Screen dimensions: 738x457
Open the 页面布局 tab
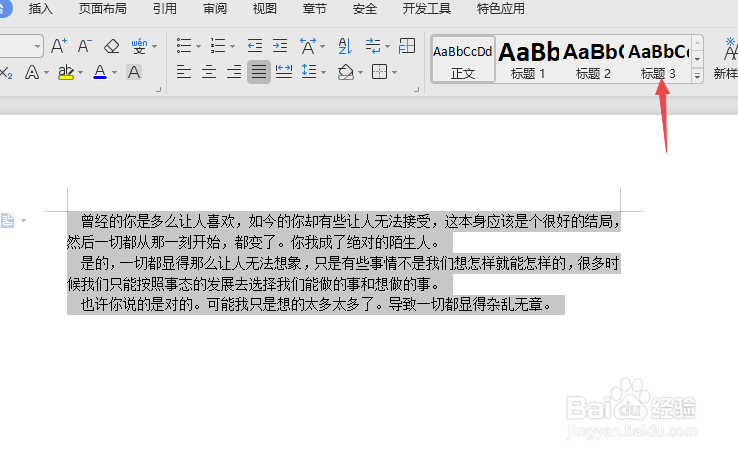[x=103, y=8]
